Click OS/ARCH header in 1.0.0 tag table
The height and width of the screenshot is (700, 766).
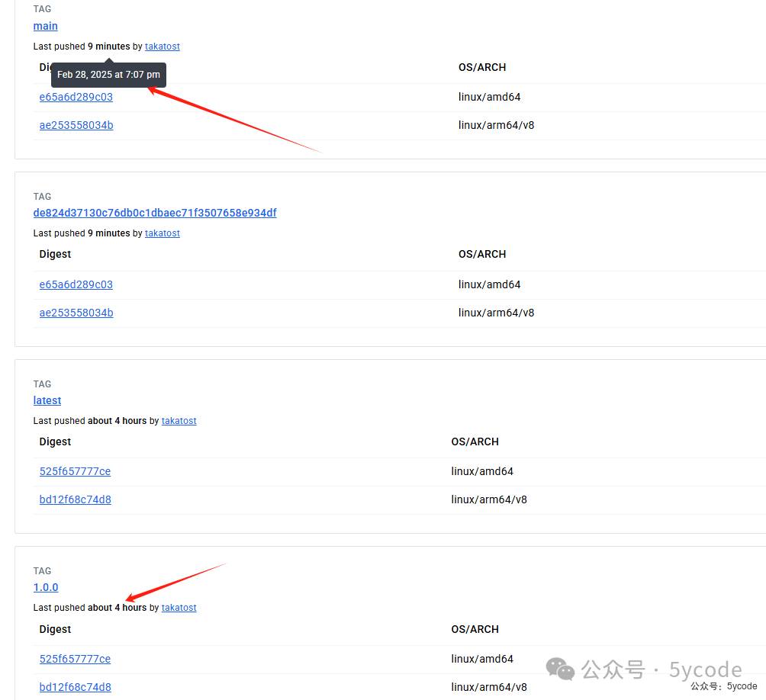coord(475,629)
